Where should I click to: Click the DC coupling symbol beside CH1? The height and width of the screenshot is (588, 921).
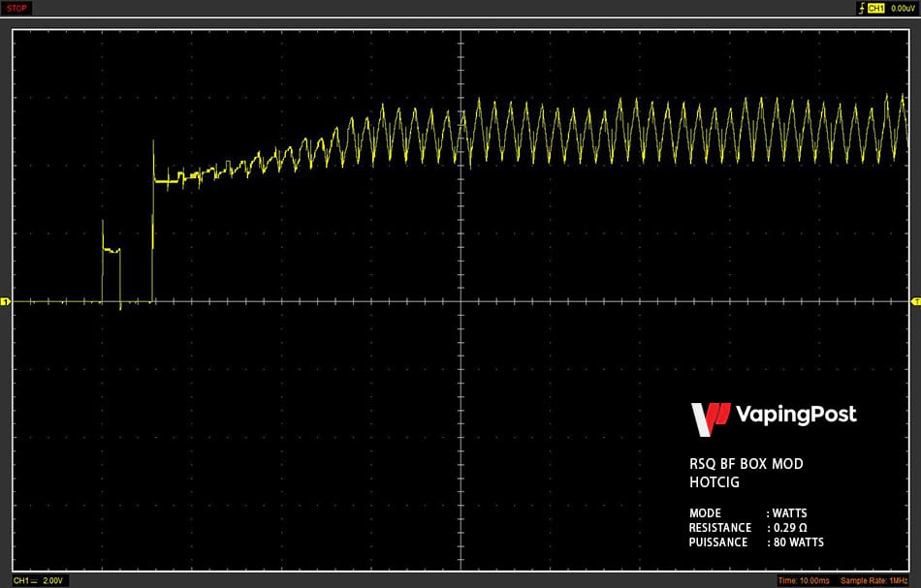coord(34,580)
